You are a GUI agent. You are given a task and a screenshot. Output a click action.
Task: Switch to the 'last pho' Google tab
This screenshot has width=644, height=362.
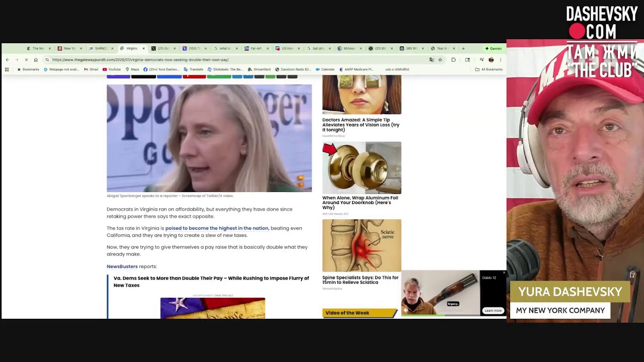click(319, 49)
